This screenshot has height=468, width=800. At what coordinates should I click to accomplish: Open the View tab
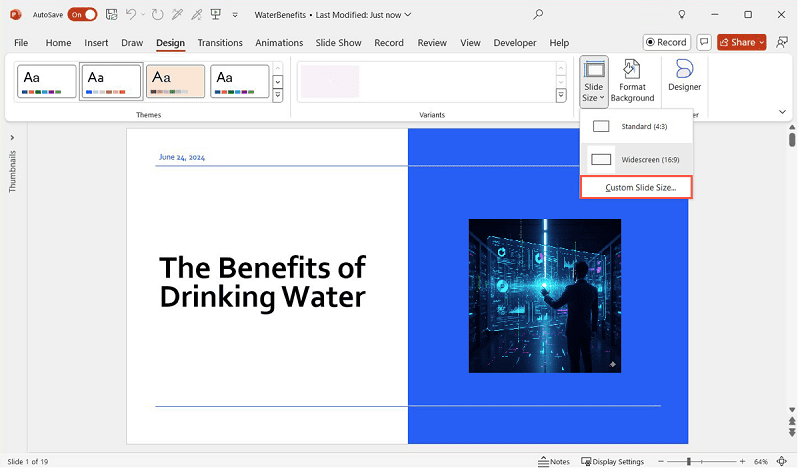tap(470, 43)
